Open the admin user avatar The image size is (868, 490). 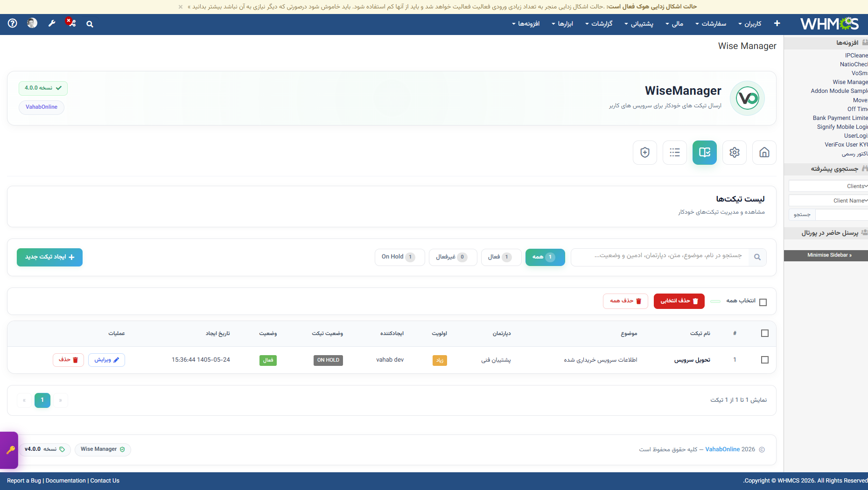(x=32, y=23)
